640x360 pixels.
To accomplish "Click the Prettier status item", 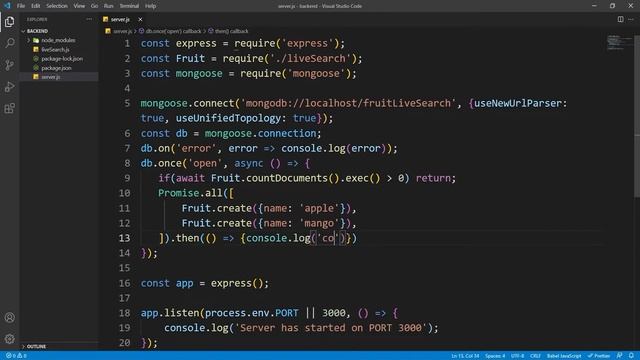I will [599, 356].
